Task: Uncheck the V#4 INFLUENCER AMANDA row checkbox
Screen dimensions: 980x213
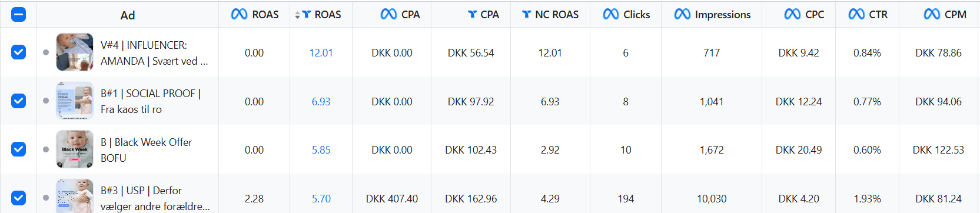Action: (19, 52)
